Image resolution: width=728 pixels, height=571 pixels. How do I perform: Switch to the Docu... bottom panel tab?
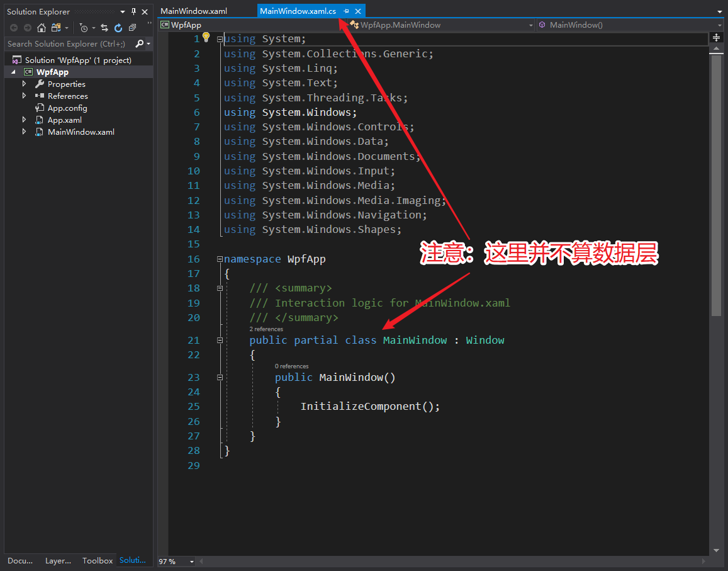20,561
